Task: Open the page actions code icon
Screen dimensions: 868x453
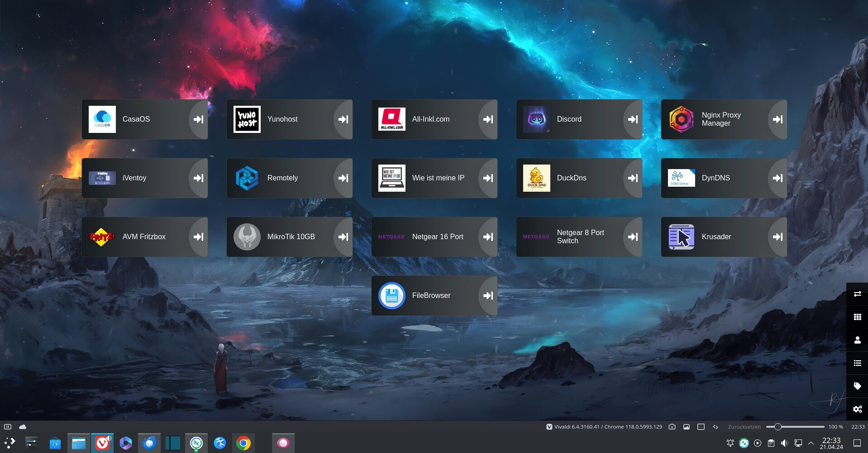Action: click(x=715, y=427)
